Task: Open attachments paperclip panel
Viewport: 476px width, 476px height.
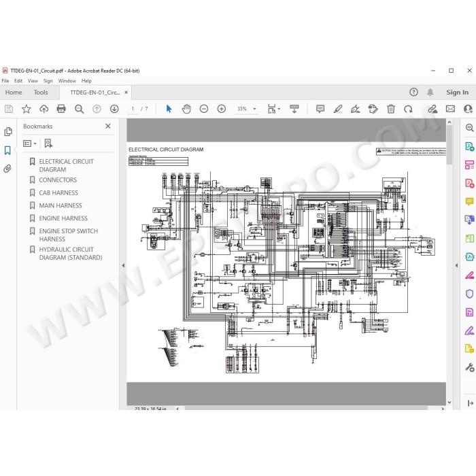Action: (7, 169)
